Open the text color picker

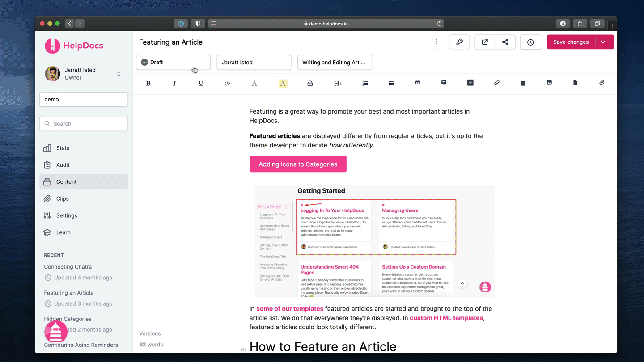pyautogui.click(x=254, y=83)
